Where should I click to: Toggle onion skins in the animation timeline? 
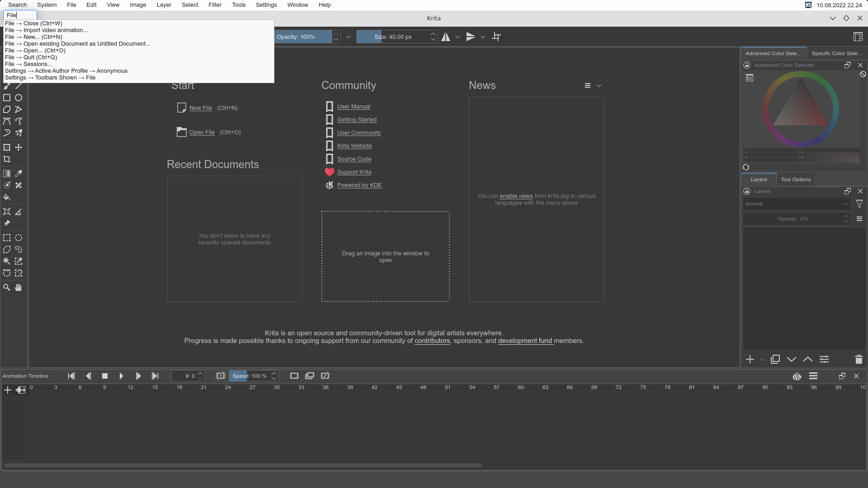pos(797,375)
